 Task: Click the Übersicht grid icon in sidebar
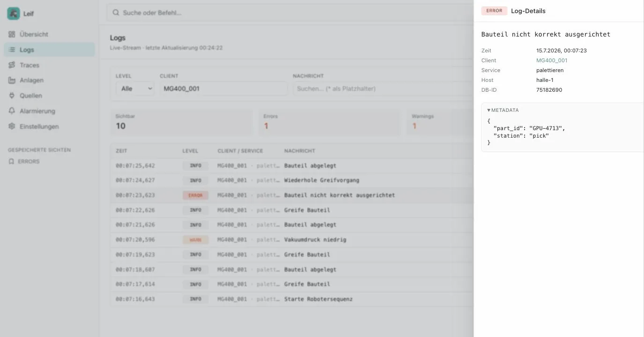(x=12, y=34)
